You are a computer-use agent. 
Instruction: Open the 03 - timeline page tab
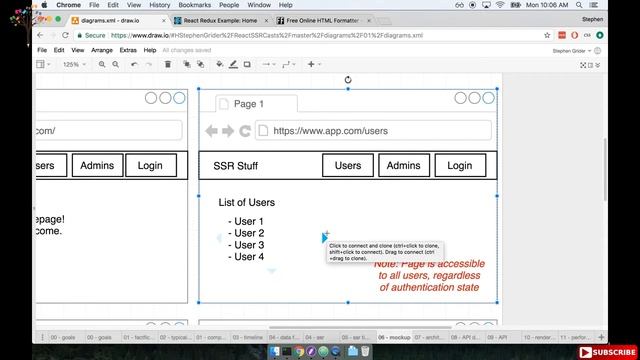pyautogui.click(x=248, y=338)
